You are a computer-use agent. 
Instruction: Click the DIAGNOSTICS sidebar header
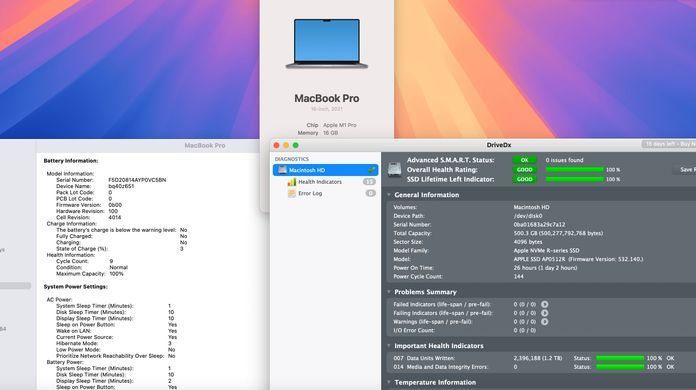coord(292,159)
